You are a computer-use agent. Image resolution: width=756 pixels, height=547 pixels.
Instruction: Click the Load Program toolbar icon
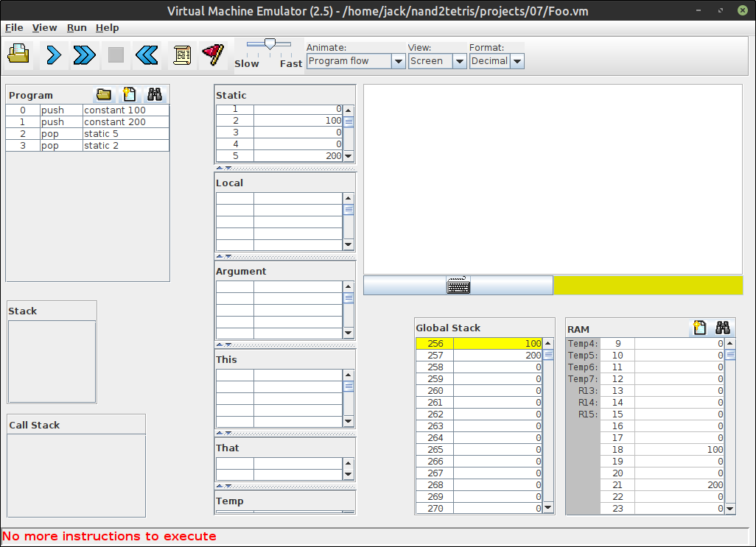point(18,54)
